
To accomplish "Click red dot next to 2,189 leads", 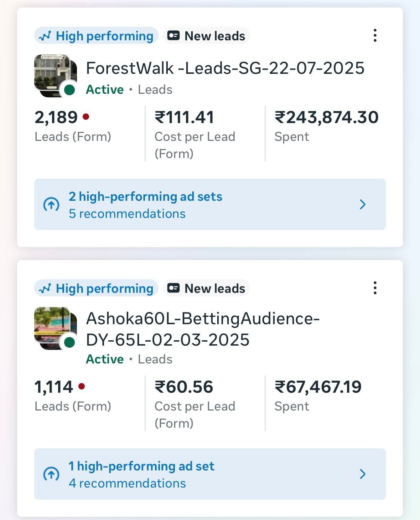I will tap(86, 116).
